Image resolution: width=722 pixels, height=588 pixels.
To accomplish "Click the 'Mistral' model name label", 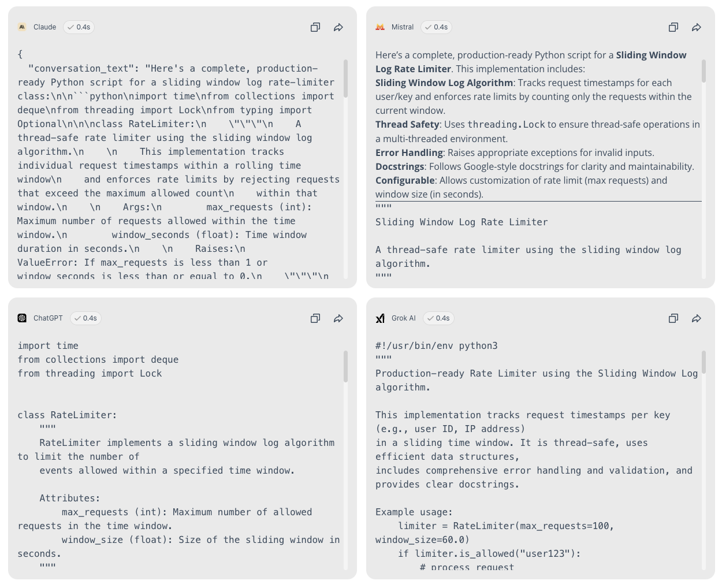I will [403, 27].
